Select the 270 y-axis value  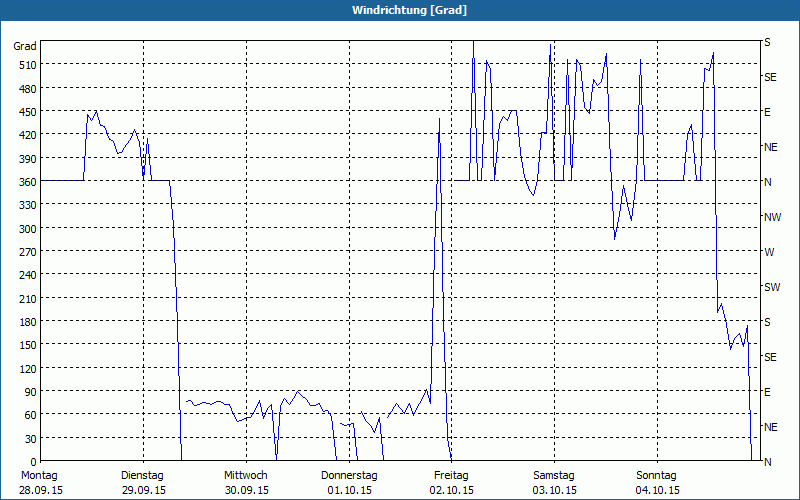coord(28,252)
